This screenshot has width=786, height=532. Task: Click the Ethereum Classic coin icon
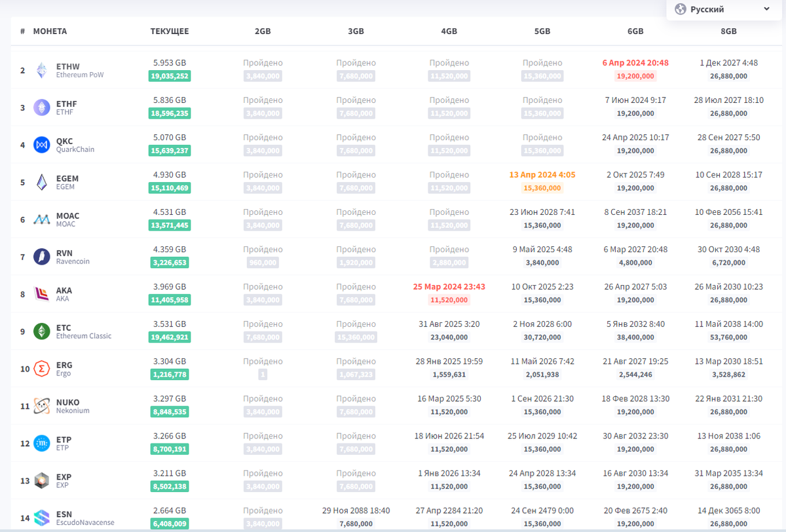42,332
